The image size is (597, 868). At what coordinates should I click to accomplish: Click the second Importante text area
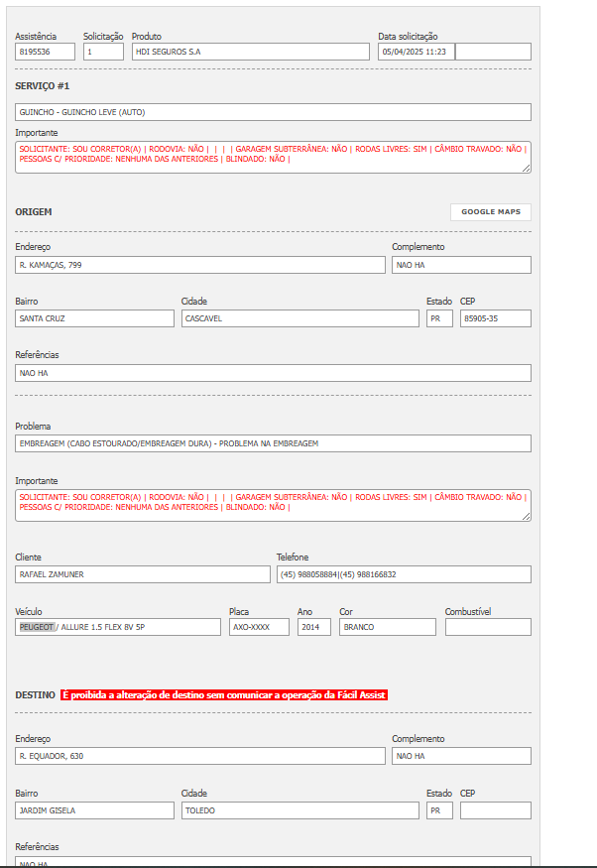273,505
